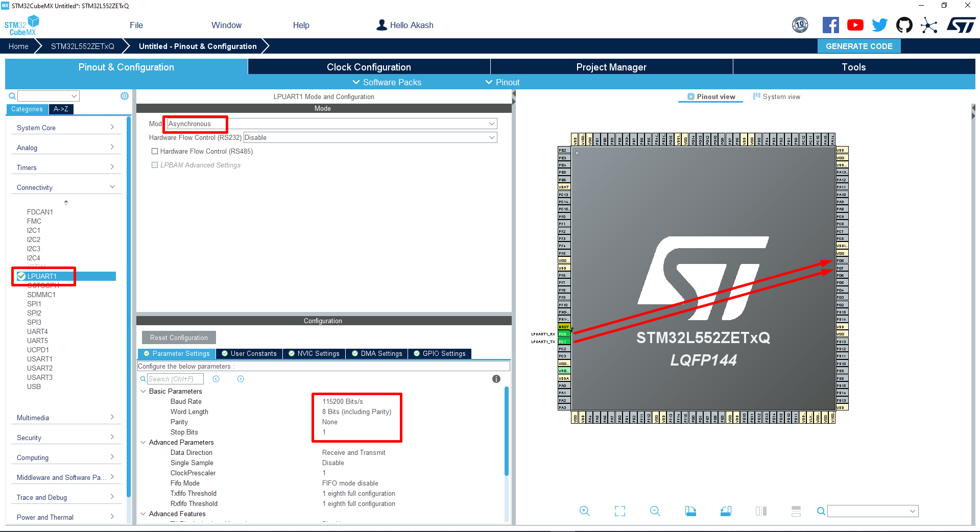
Task: Enable Hardware Flow Control (RS485)
Action: coord(155,151)
